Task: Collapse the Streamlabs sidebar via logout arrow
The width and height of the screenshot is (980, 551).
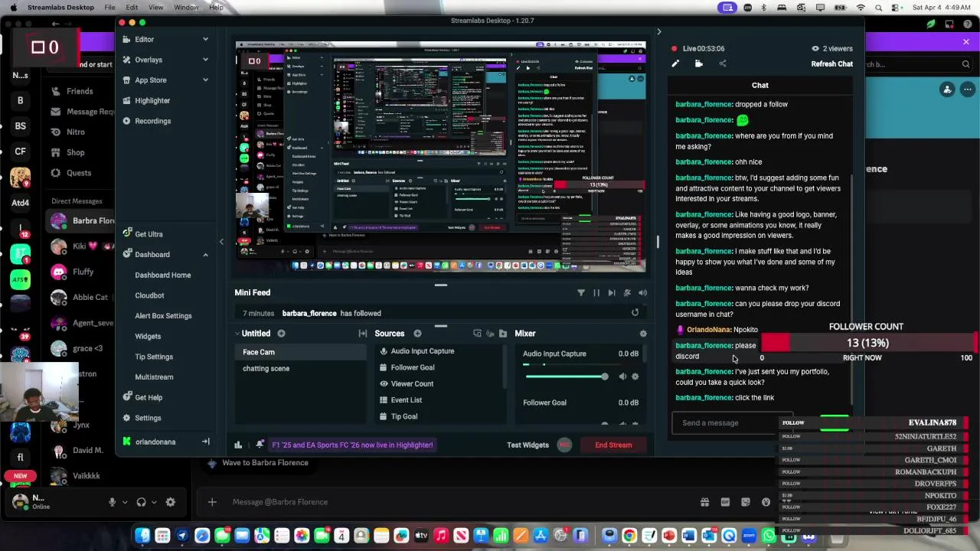Action: point(205,442)
